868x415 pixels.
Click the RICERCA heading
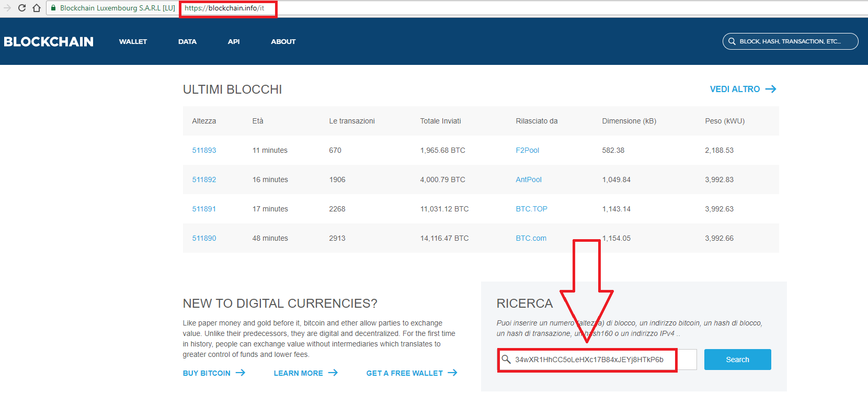[x=524, y=304]
